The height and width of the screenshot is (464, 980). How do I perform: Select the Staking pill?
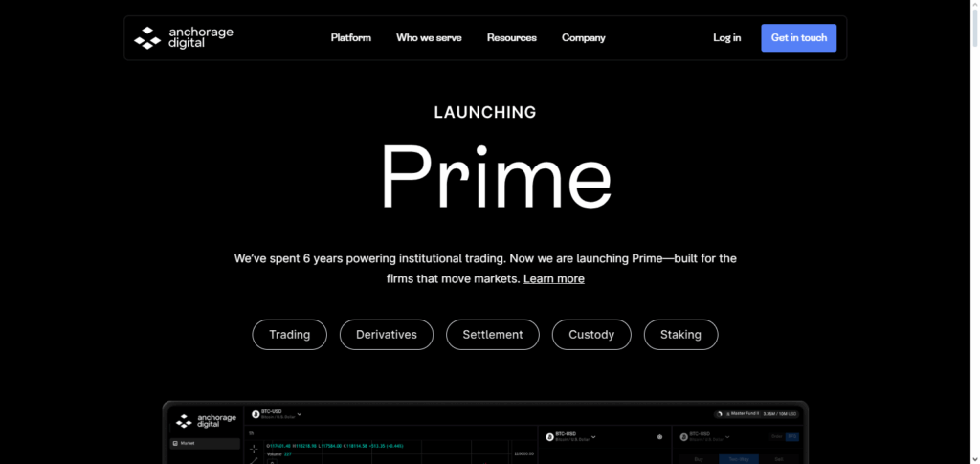(680, 335)
